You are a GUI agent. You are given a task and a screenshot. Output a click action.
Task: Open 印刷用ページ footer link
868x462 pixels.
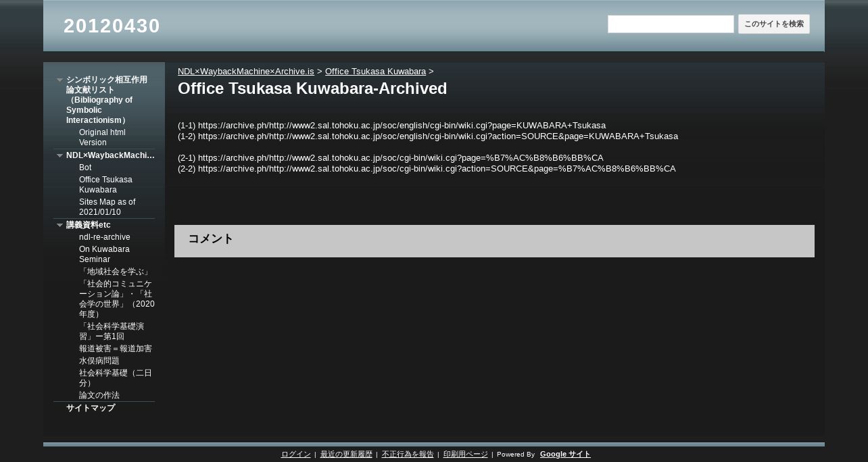(x=465, y=455)
